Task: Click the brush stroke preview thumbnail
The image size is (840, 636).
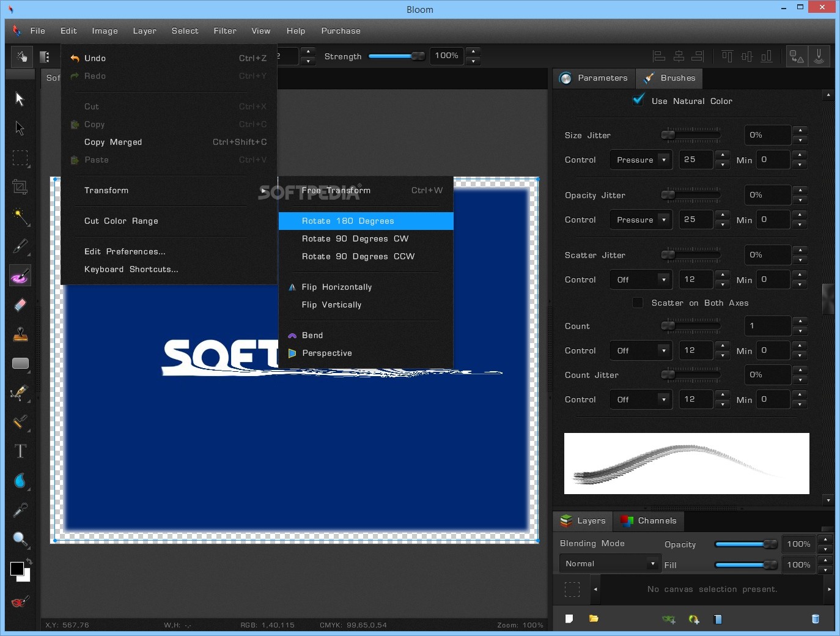Action: pyautogui.click(x=687, y=464)
